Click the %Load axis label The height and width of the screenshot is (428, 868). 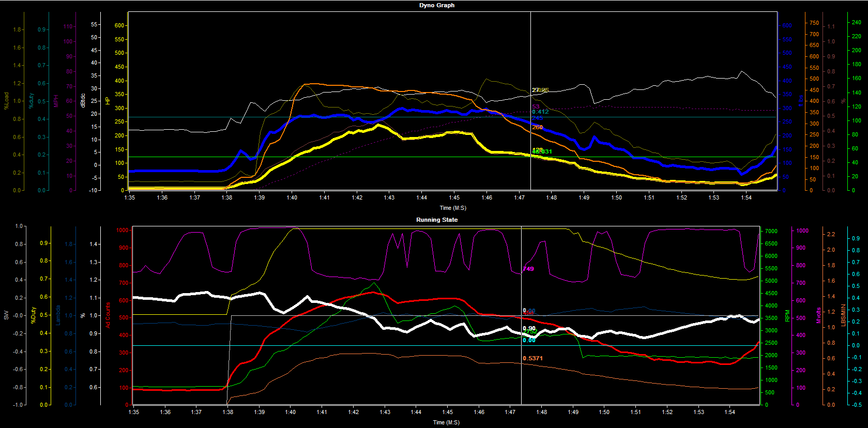6,101
